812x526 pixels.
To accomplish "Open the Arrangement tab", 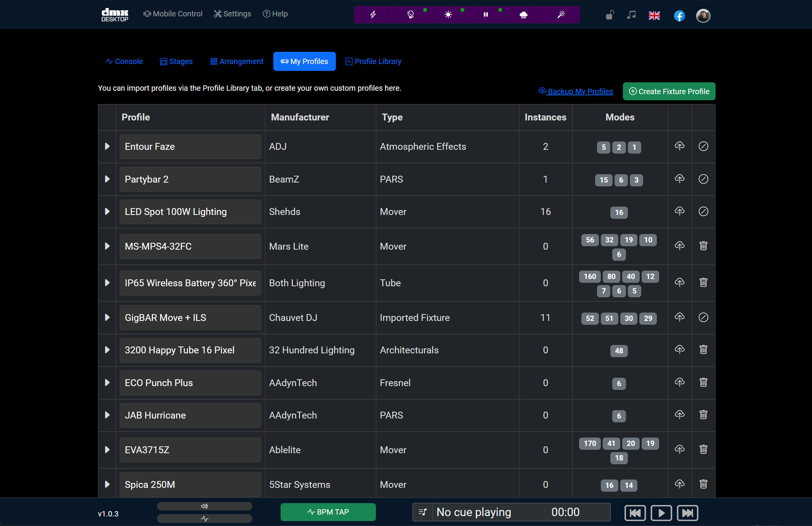I will [x=236, y=61].
